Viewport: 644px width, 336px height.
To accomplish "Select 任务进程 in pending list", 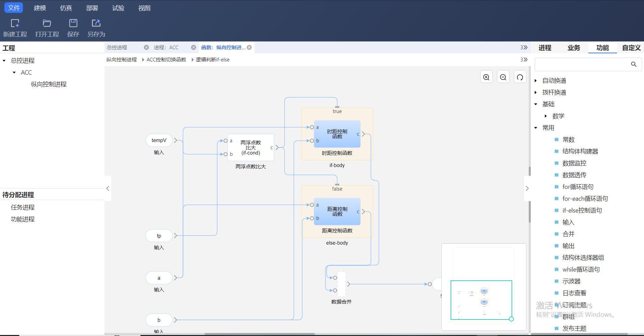I will pyautogui.click(x=23, y=207).
